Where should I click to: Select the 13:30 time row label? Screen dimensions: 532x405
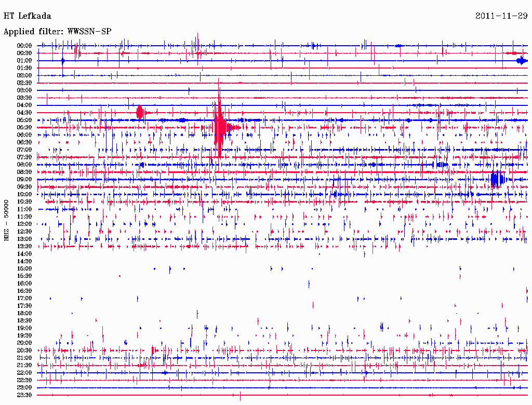(24, 246)
